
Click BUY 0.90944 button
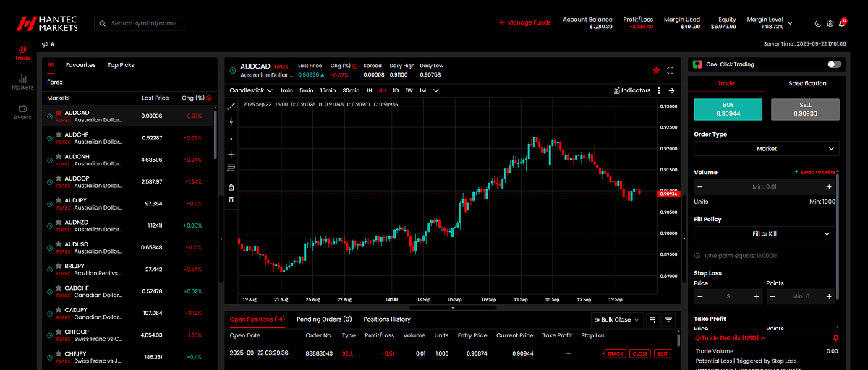728,109
